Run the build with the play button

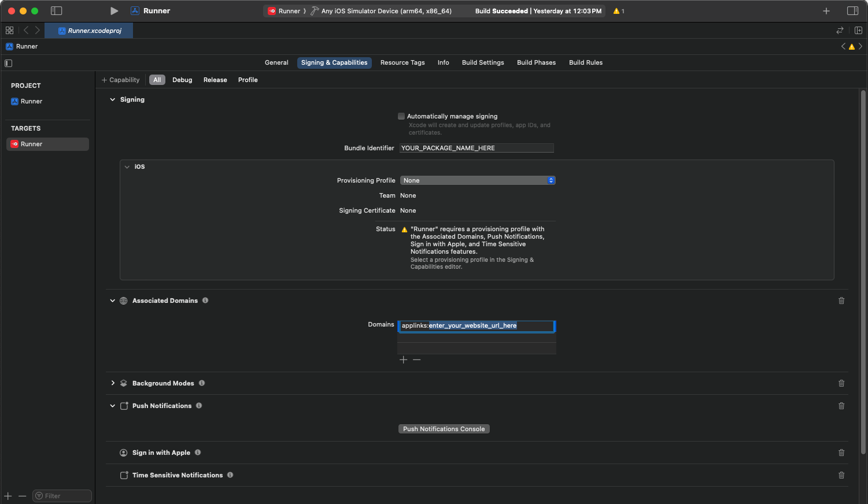[114, 11]
